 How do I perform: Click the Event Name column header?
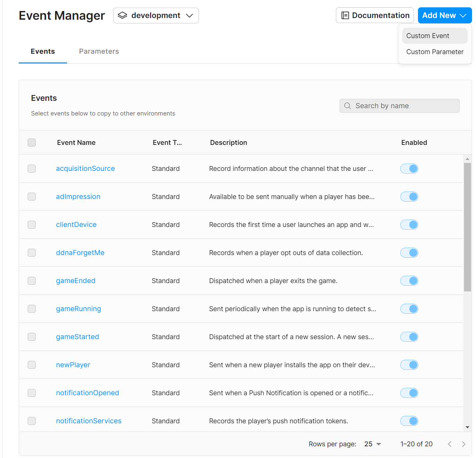point(76,143)
